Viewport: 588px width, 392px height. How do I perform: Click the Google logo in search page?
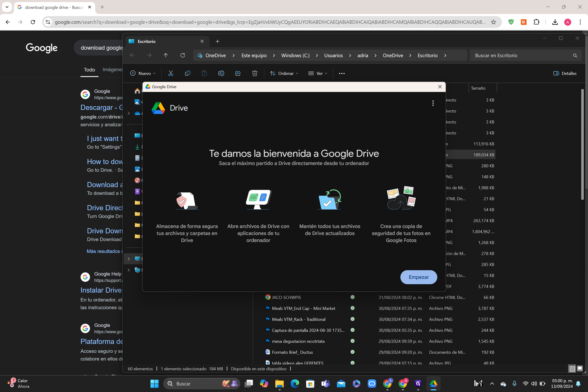coord(42,48)
